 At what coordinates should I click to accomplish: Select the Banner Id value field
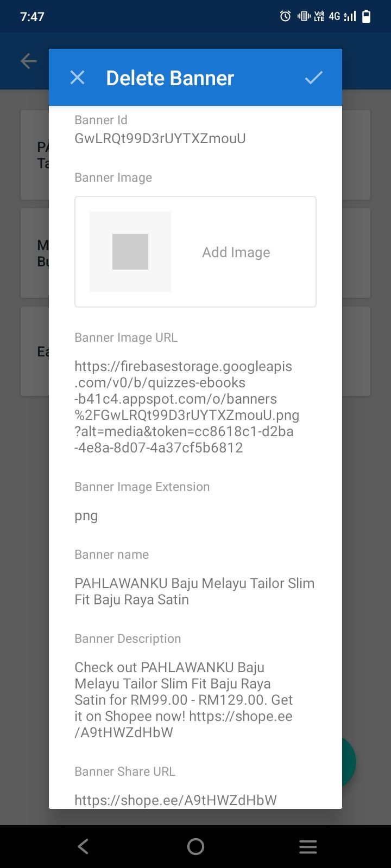click(160, 138)
